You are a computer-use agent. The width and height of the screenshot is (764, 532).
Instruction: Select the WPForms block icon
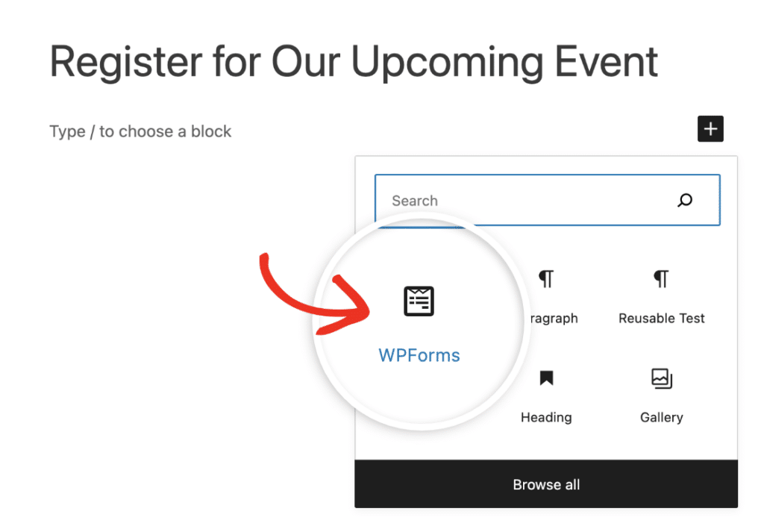pos(419,301)
